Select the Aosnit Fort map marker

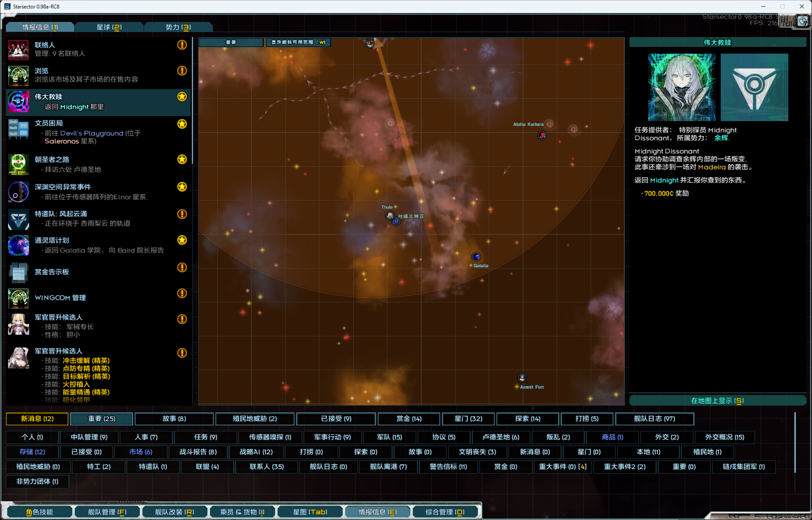(x=522, y=377)
